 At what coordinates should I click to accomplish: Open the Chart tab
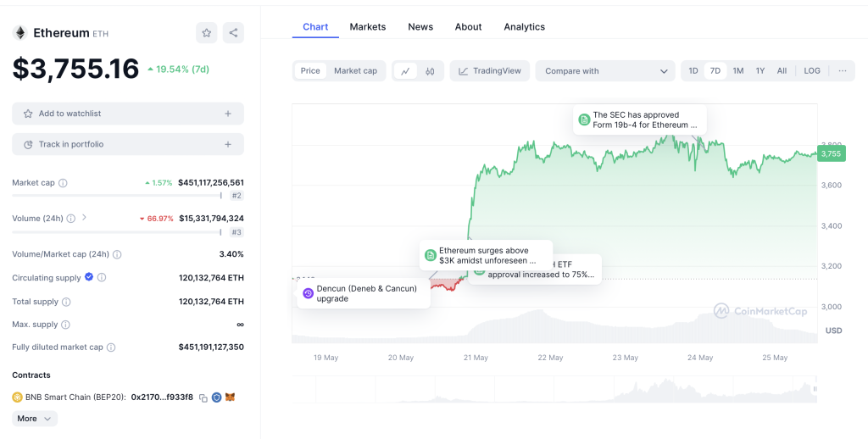pyautogui.click(x=315, y=26)
